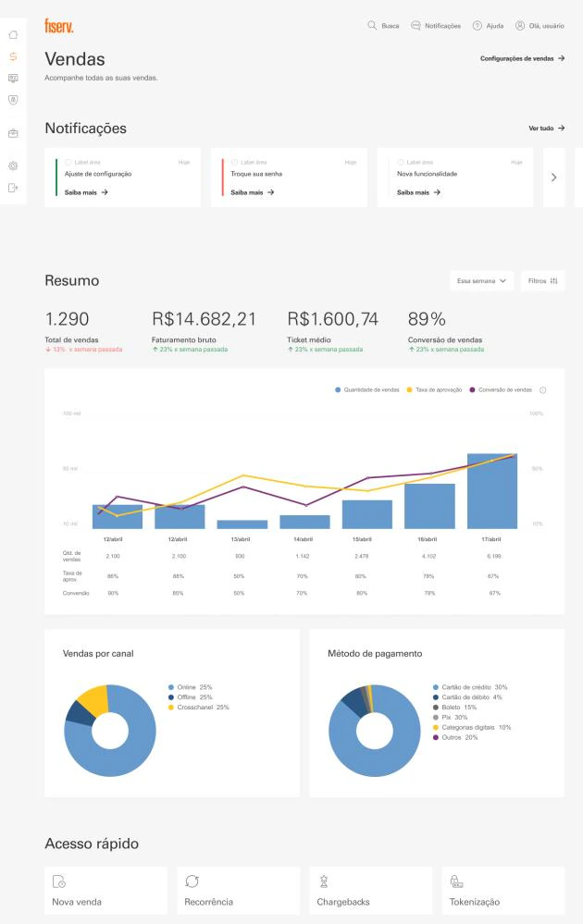Click the Faturamento bruto R$14.682,21 value
Screen dimensions: 583x924
(x=204, y=319)
